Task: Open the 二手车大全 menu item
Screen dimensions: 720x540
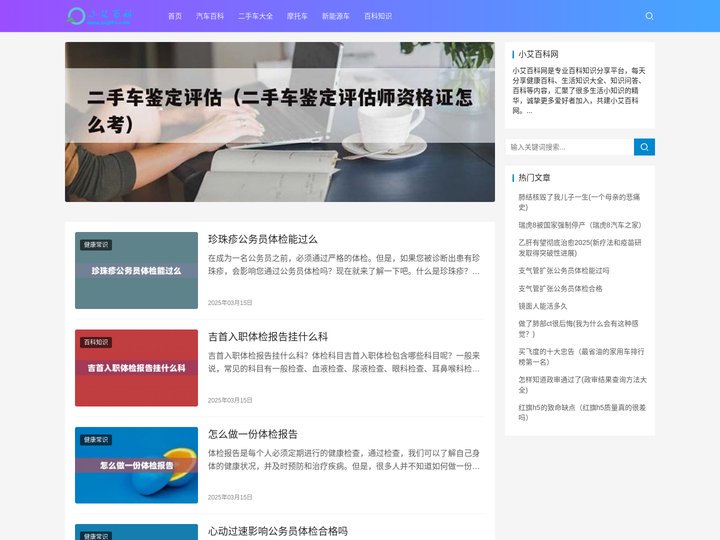Action: pos(255,16)
